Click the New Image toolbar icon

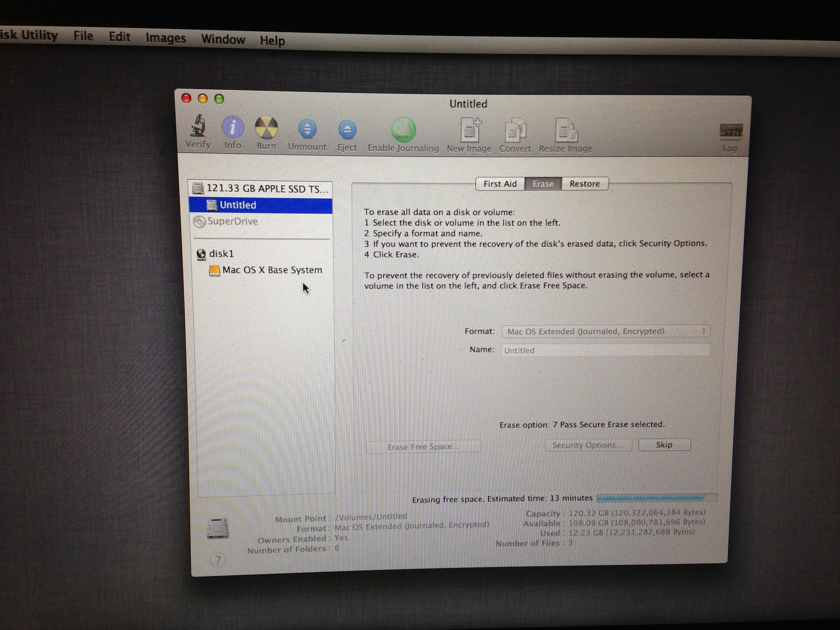(x=471, y=130)
